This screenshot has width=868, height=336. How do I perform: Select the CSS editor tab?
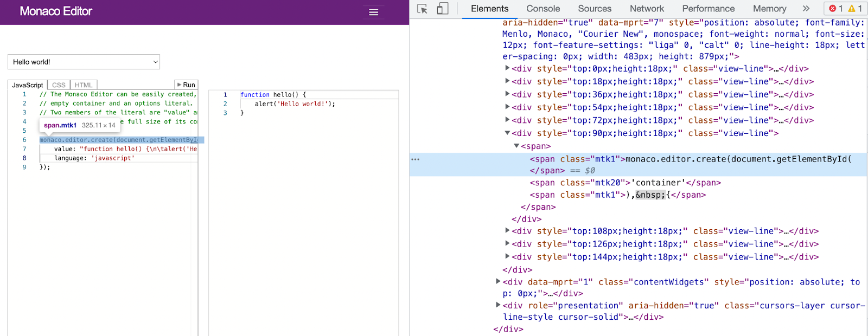click(x=59, y=85)
